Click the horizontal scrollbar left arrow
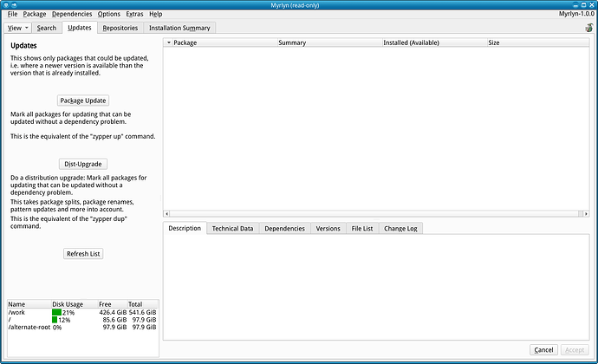This screenshot has height=364, width=598. click(166, 214)
